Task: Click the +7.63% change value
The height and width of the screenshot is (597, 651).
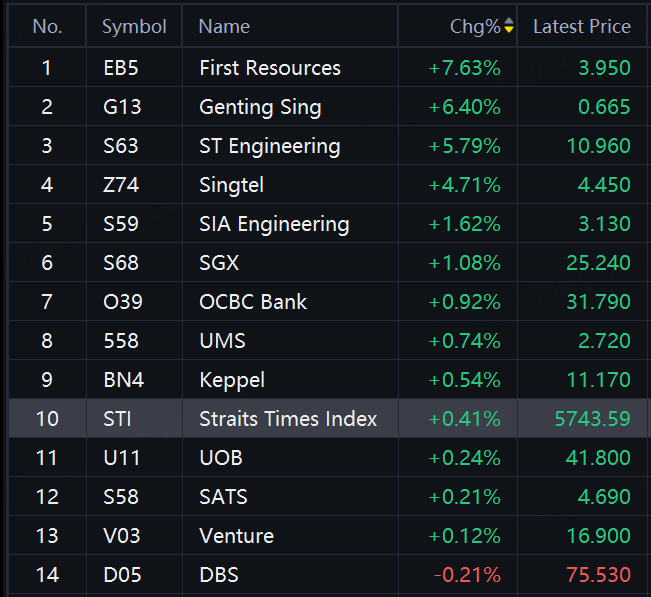Action: (x=465, y=68)
